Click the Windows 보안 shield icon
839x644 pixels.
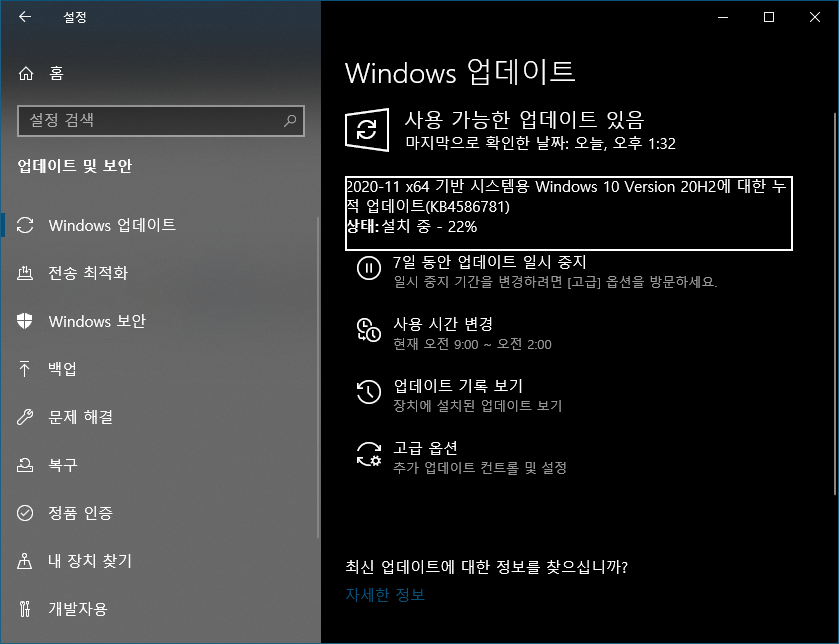tap(25, 321)
